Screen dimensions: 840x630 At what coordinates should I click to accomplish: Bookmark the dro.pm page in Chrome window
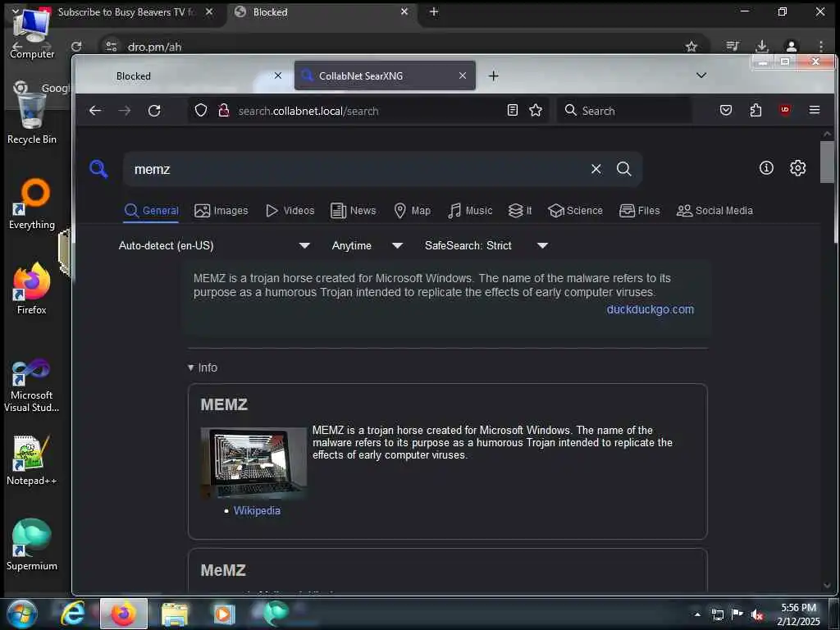pyautogui.click(x=692, y=47)
